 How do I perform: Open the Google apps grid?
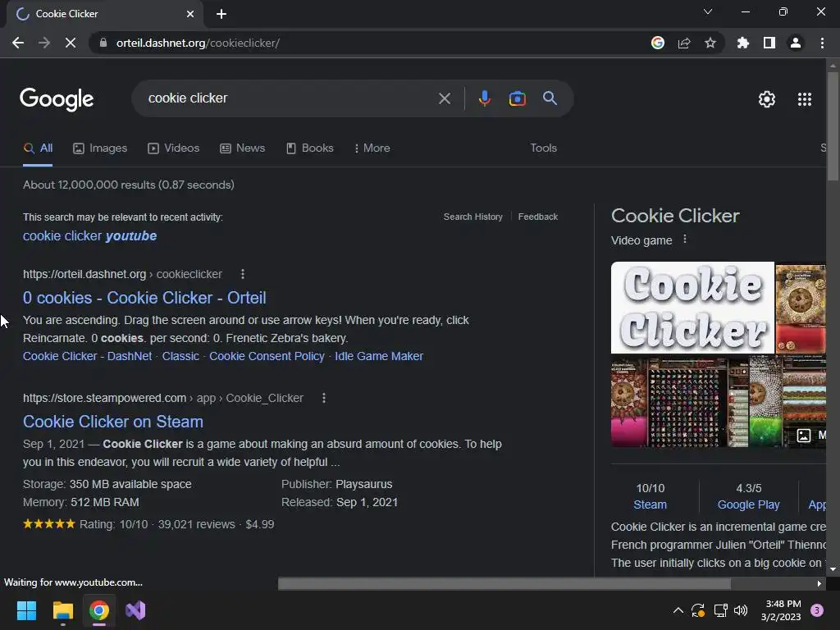805,99
